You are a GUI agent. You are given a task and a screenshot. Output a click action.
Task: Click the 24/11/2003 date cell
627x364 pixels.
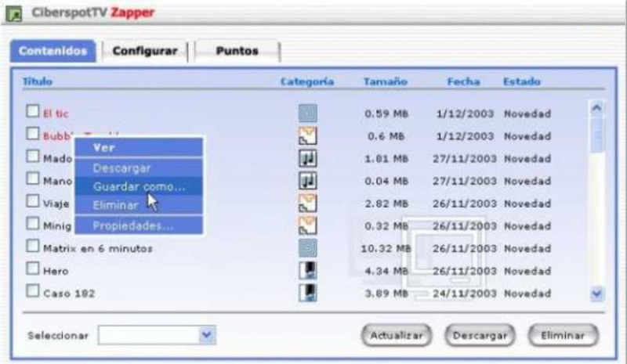[465, 294]
